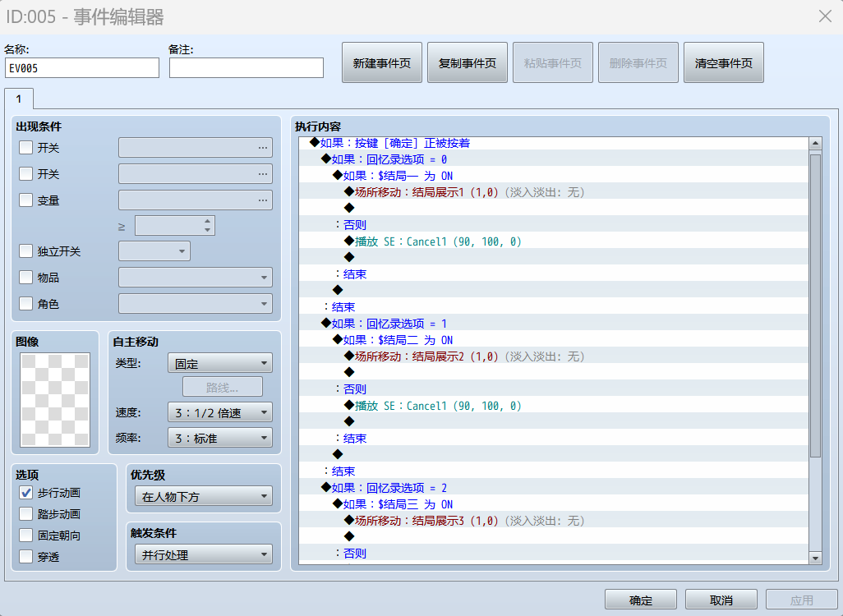Viewport: 843px width, 616px height.
Task: Select event page tab 1
Action: (19, 99)
